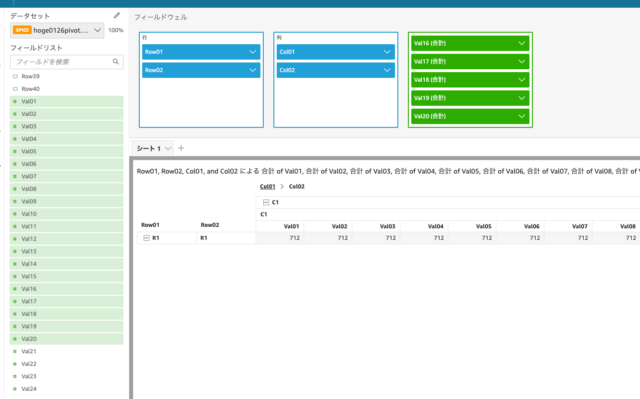The height and width of the screenshot is (399, 640).
Task: Open Col02 field well menu
Action: coord(387,70)
